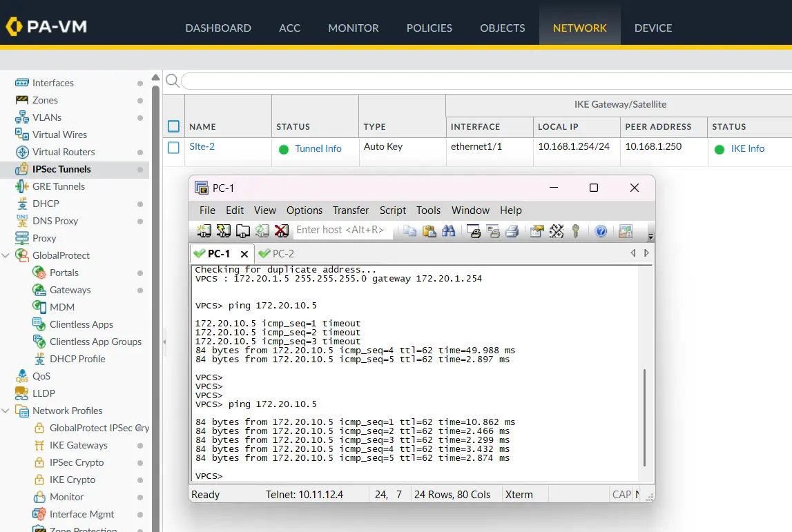Open the Edit menu in PC-1

pos(234,210)
